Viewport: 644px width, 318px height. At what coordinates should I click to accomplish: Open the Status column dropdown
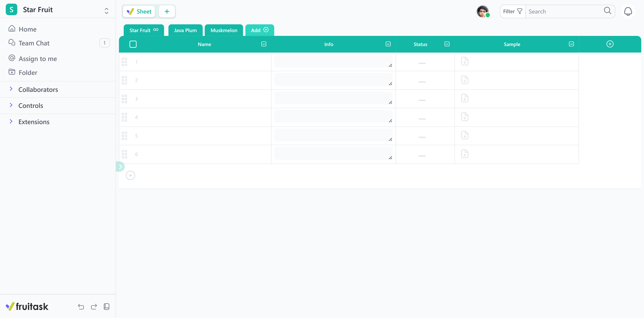(447, 44)
